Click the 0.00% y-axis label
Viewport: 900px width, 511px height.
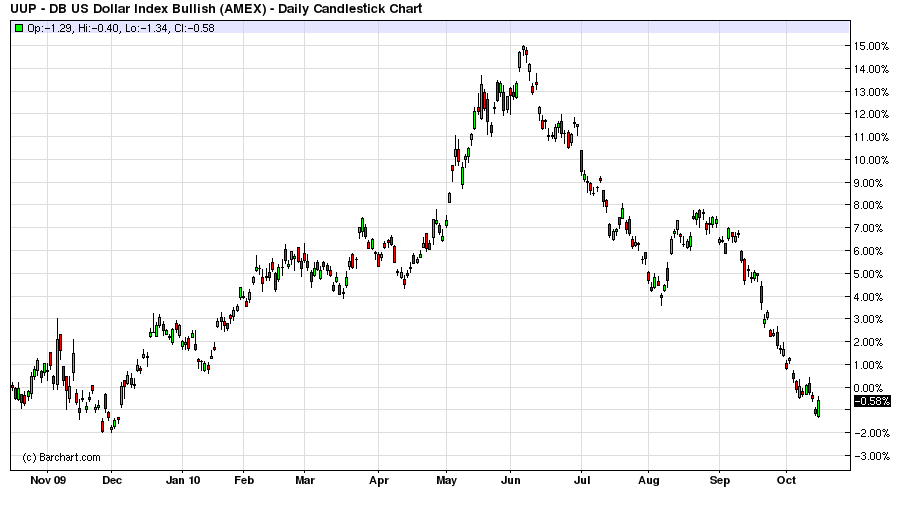pos(870,388)
